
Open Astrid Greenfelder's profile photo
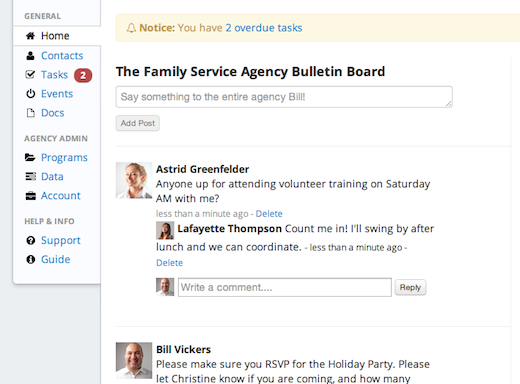point(134,180)
